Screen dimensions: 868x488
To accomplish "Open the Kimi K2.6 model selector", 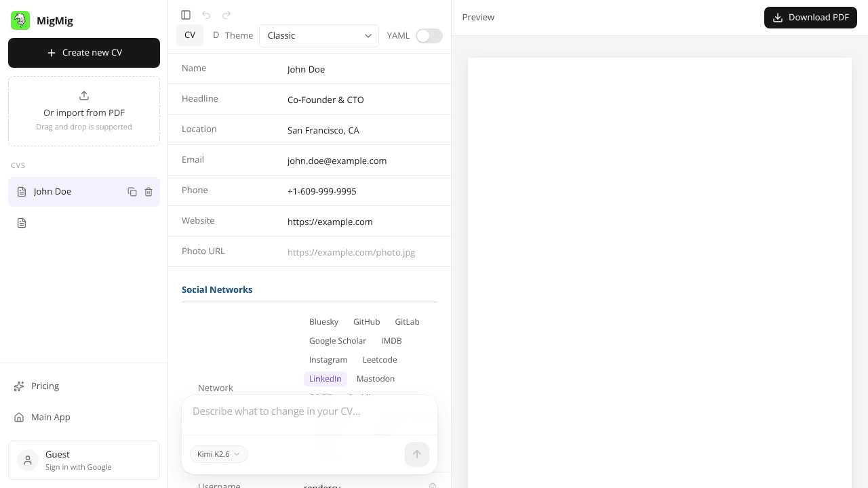I will click(x=219, y=454).
